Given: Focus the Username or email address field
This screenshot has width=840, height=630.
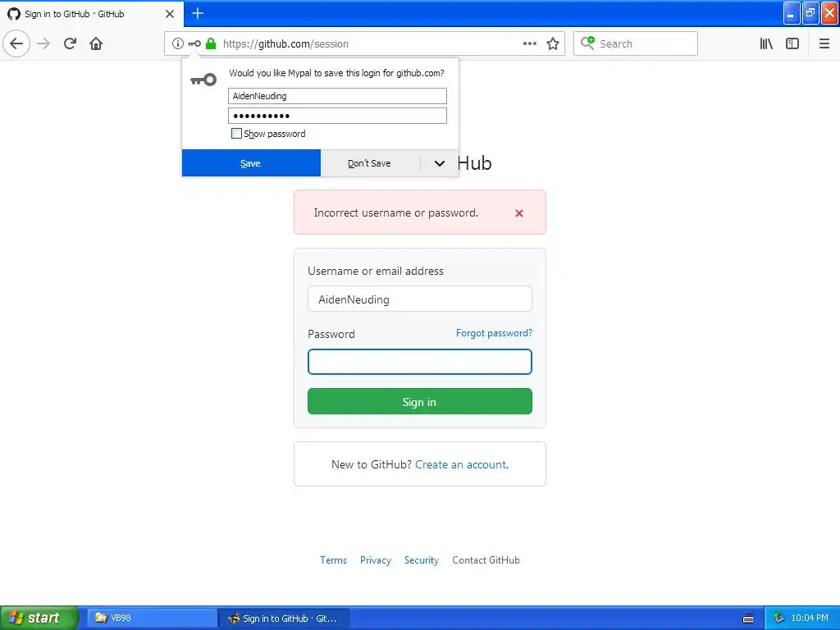Looking at the screenshot, I should coord(419,299).
